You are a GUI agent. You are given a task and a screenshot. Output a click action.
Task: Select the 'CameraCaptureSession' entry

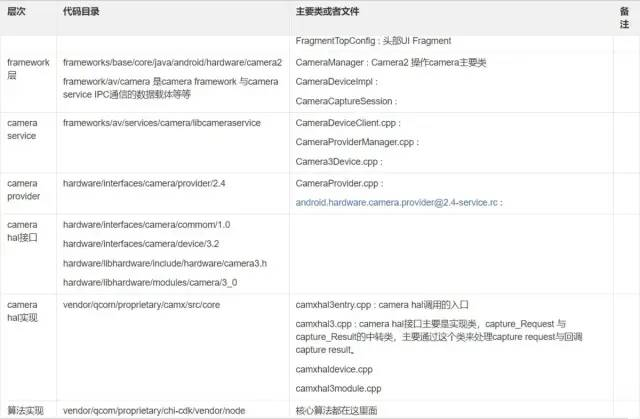pos(347,101)
